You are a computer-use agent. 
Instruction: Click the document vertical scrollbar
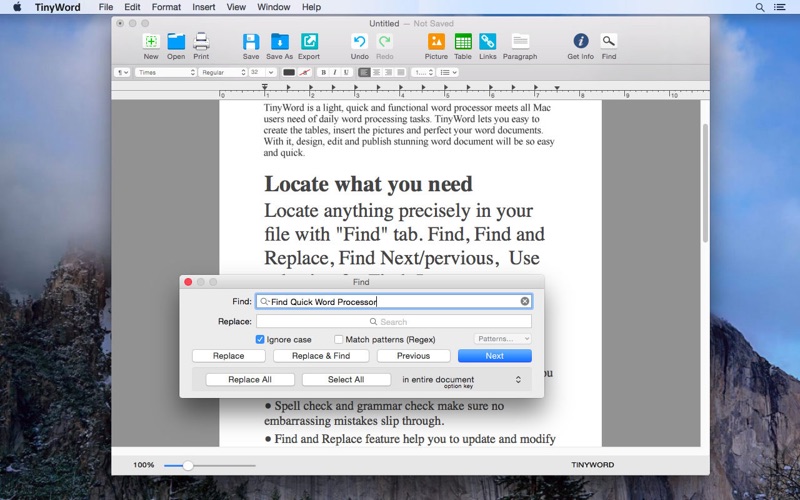tap(705, 183)
